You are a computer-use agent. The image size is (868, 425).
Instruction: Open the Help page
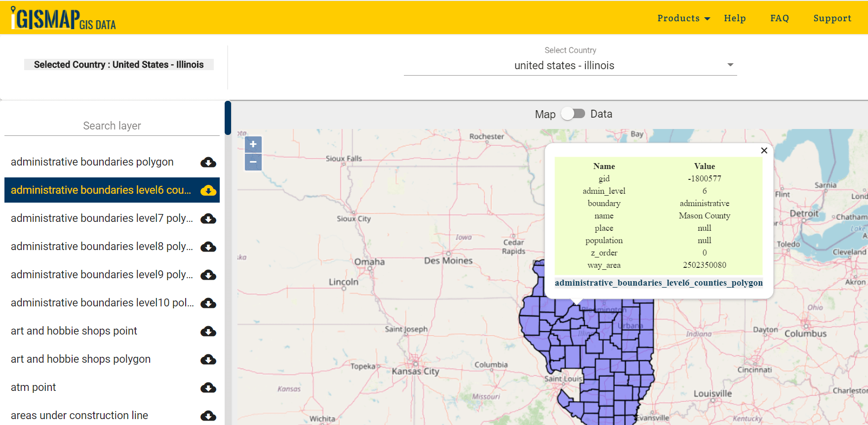pos(735,18)
